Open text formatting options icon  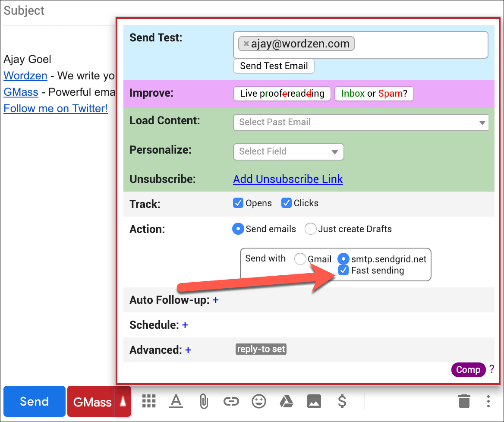tap(176, 401)
